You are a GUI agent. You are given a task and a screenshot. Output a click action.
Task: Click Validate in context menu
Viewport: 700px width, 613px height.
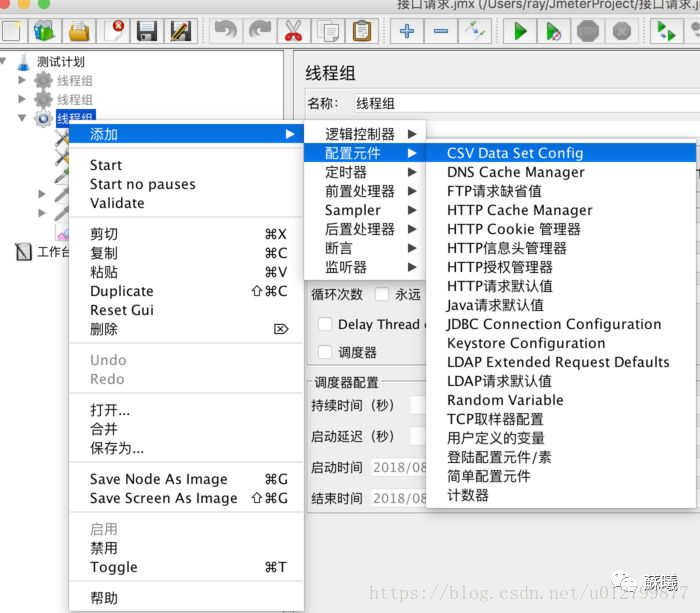(x=187, y=203)
